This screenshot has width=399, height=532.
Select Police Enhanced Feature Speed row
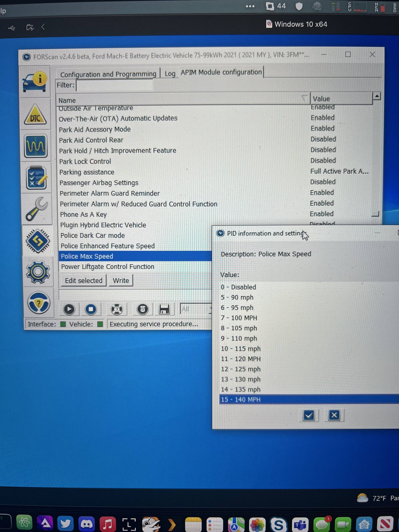click(x=135, y=246)
